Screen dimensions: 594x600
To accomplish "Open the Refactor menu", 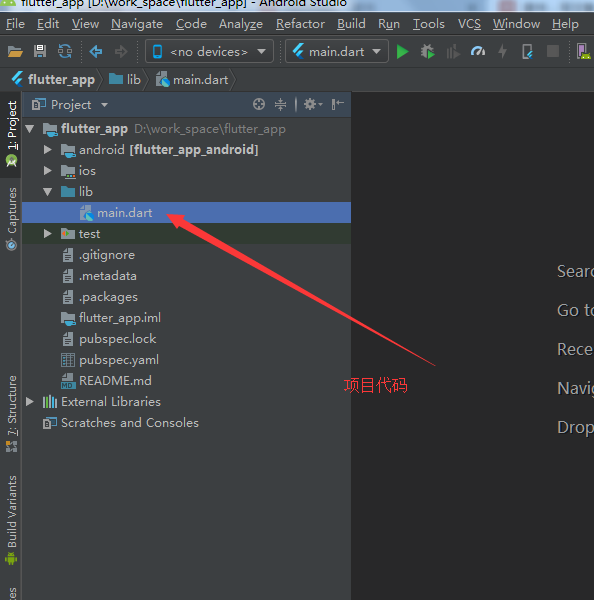I will click(x=300, y=24).
